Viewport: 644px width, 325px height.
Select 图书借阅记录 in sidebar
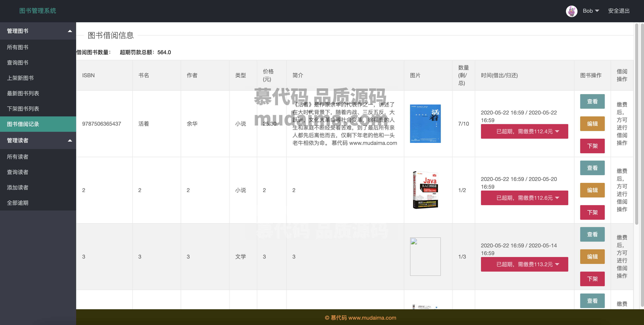pos(38,124)
